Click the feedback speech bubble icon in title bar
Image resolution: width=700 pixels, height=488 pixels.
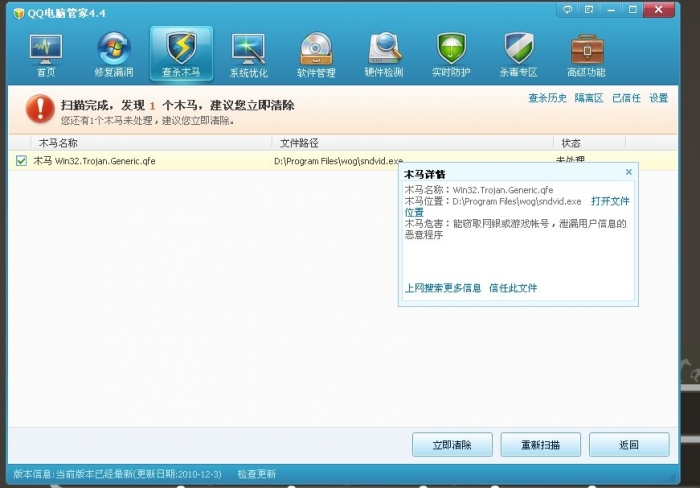click(x=567, y=9)
